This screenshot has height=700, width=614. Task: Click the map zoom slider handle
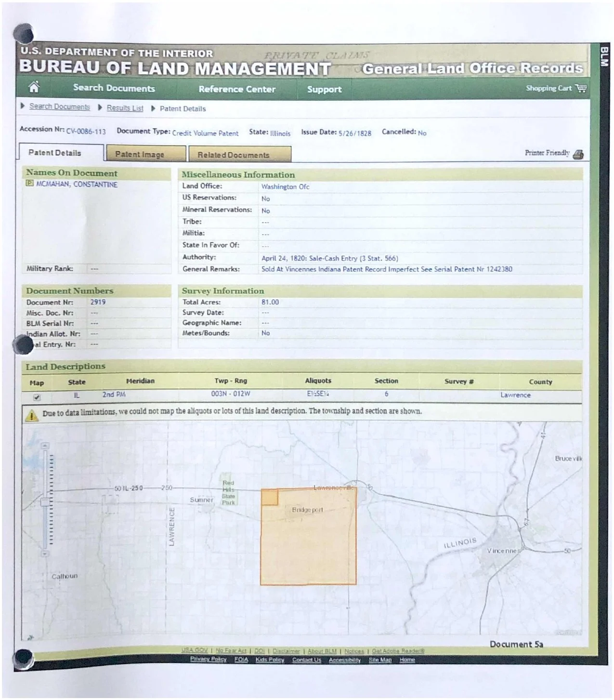pos(45,502)
